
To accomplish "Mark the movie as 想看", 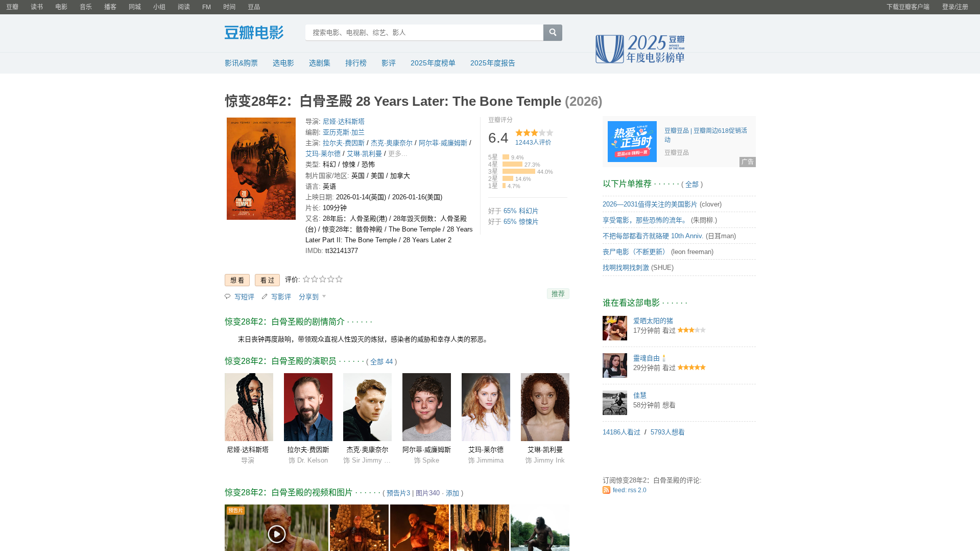I will [237, 280].
